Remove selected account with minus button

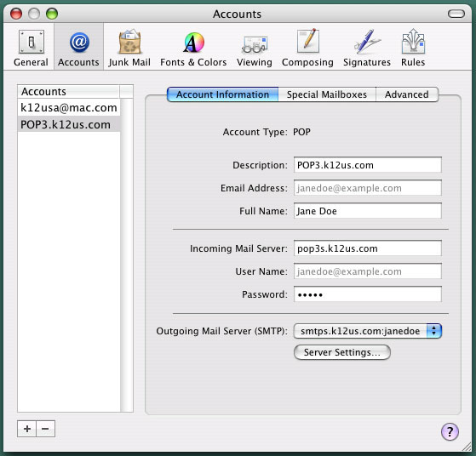point(45,429)
